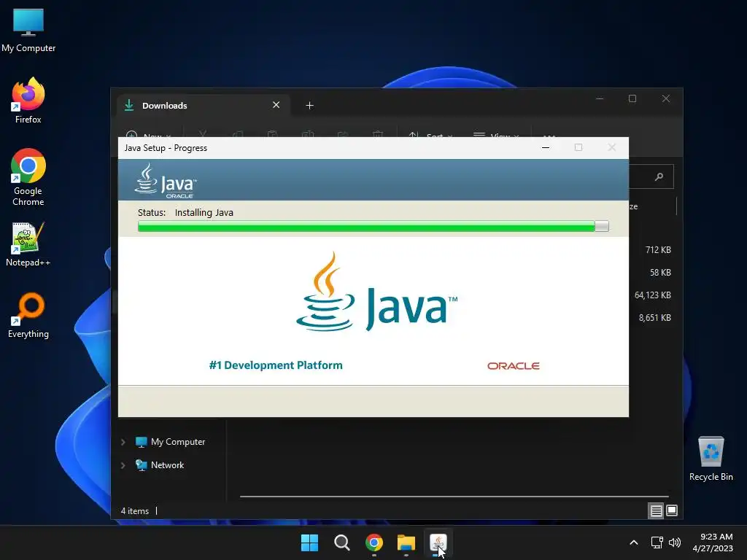Image resolution: width=747 pixels, height=560 pixels.
Task: Open the clock showing 9:23 AM
Action: coord(713,542)
